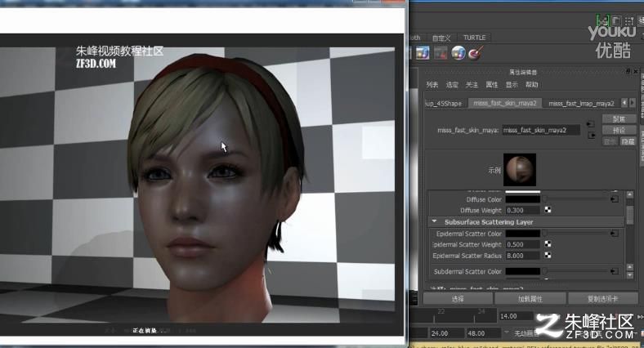Click the Diffuse Weight checker map icon
Viewport: 644px width, 348px height.
coord(548,210)
